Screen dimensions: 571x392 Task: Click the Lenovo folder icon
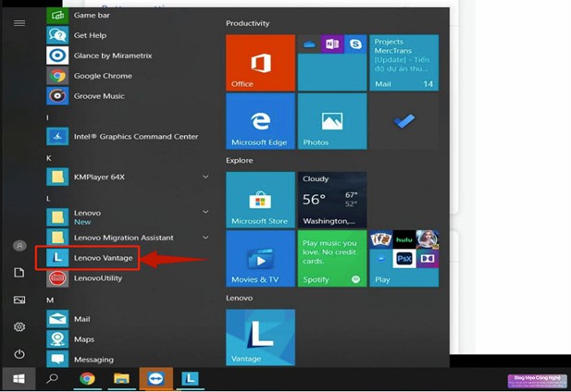point(57,217)
